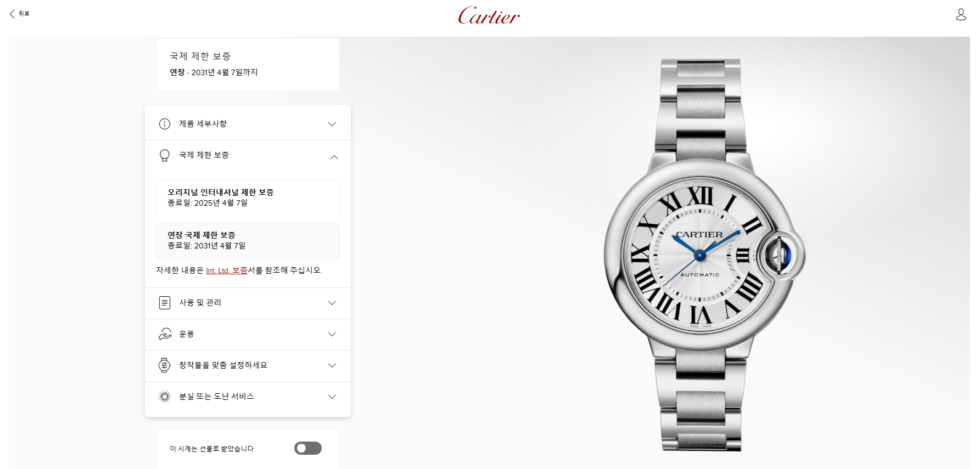This screenshot has width=980, height=469.
Task: Expand the 사용 및 관리 chevron
Action: tap(332, 303)
